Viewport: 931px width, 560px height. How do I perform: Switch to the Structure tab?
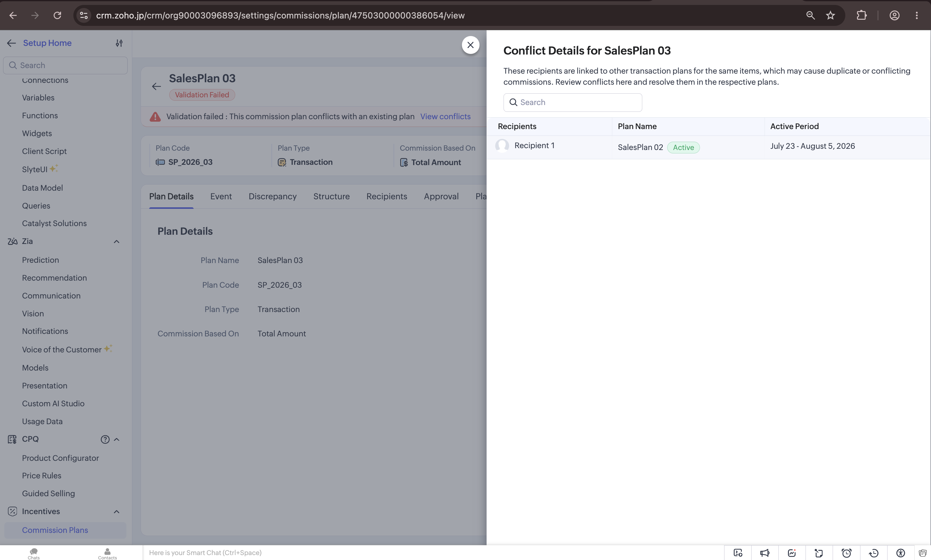[x=331, y=196]
